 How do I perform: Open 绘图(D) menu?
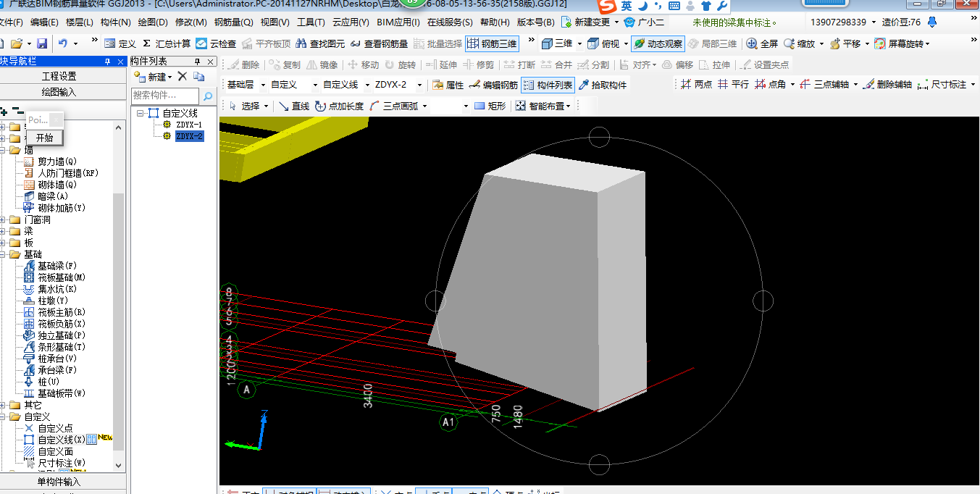[x=153, y=22]
